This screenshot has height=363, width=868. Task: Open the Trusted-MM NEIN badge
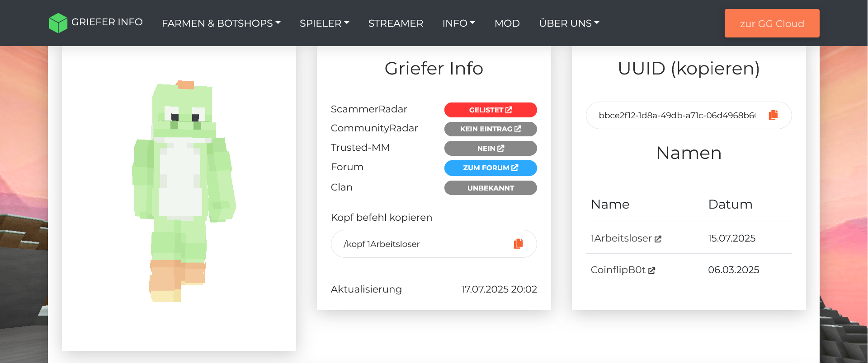491,148
